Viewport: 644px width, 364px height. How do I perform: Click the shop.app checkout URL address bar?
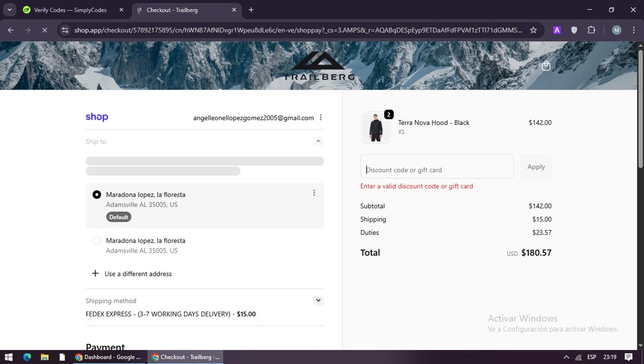pos(298,30)
